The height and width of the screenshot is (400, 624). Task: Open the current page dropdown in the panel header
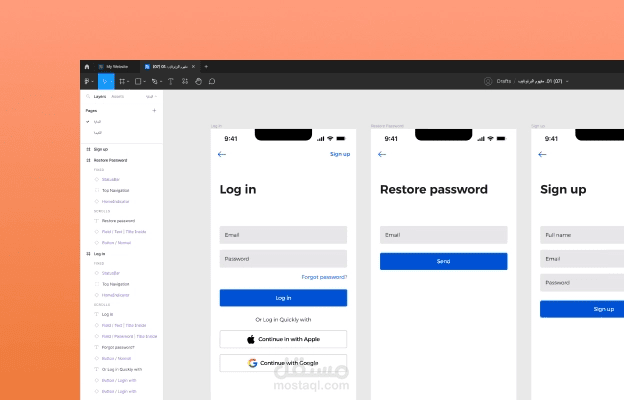click(151, 96)
